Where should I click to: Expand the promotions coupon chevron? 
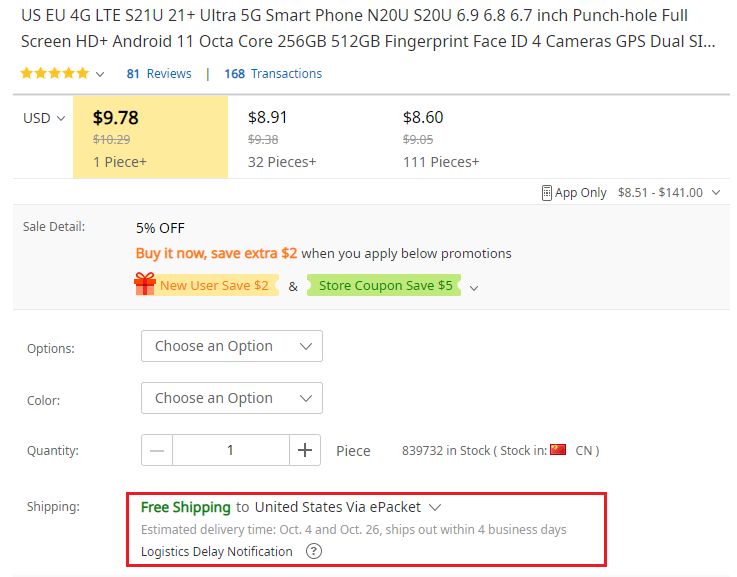474,288
